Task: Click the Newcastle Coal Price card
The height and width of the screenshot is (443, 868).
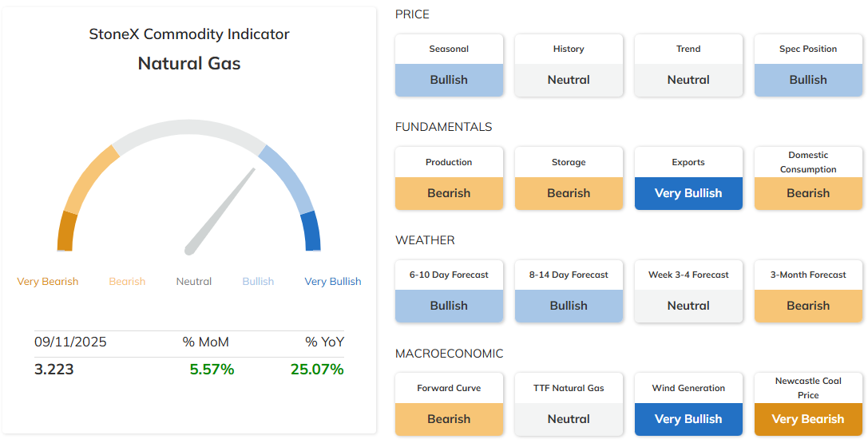Action: [808, 404]
